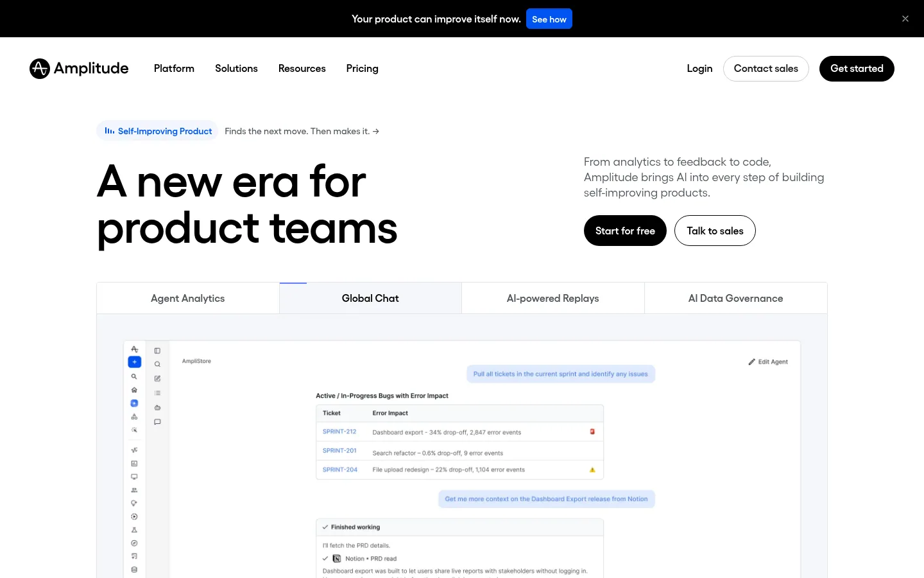Click the 'File upload redesign – 22% drop-off' cell
Screen dimensions: 924x578
(x=449, y=470)
